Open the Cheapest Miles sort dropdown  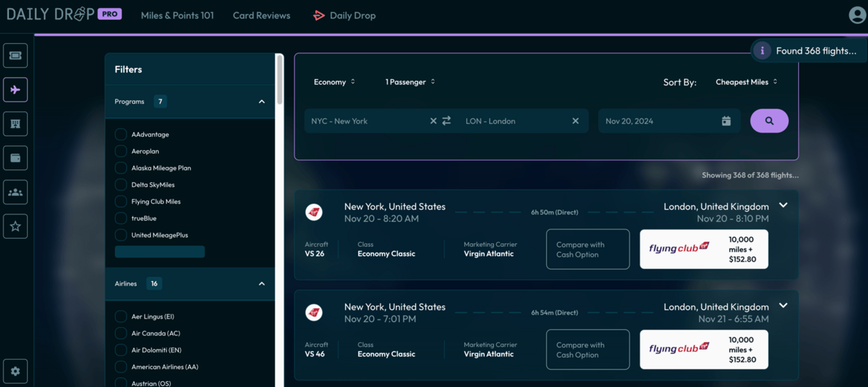click(746, 82)
